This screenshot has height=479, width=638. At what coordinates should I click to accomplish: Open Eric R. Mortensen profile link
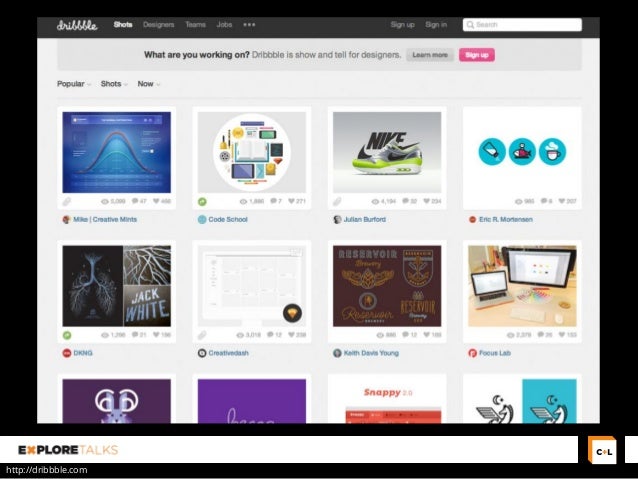coord(506,220)
